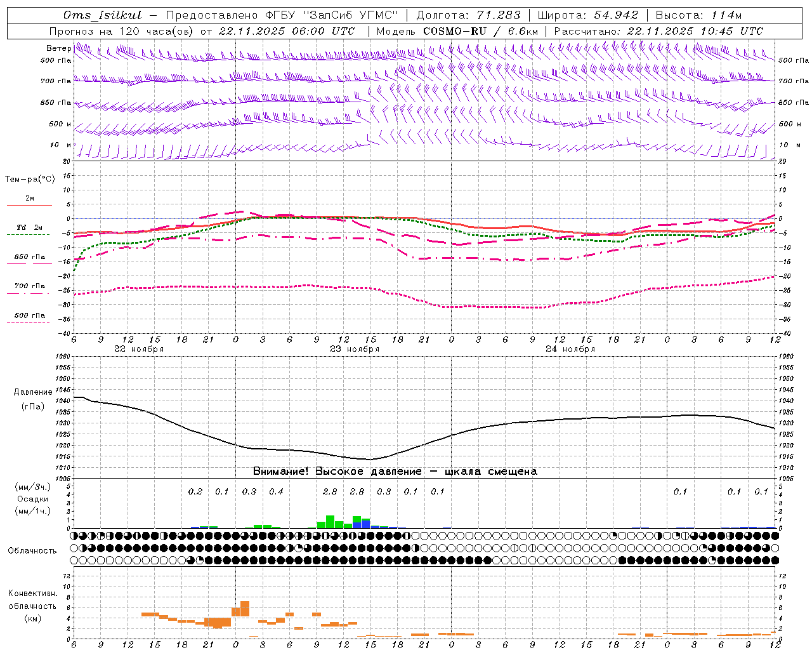
Task: Click the 850 гПа temperature legend entry
Action: click(x=30, y=257)
